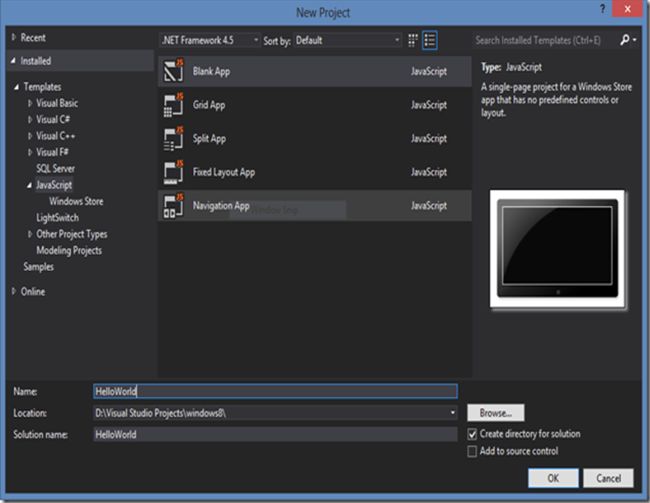This screenshot has height=503, width=650.
Task: Select the Navigation App template name
Action: click(221, 206)
